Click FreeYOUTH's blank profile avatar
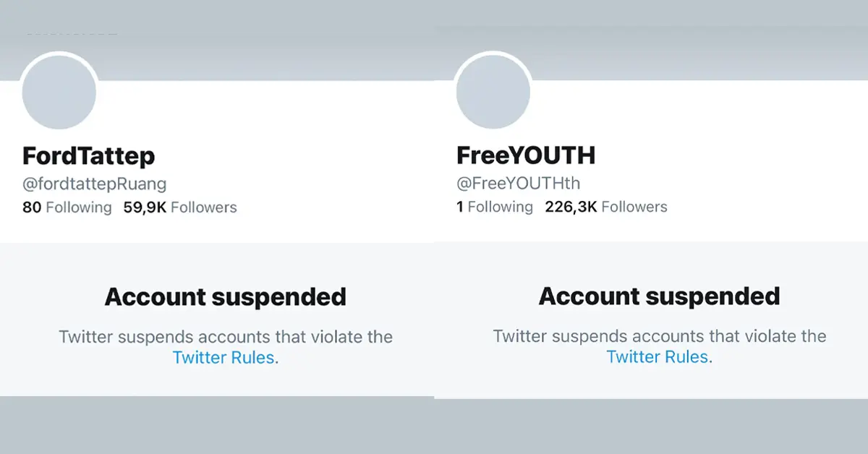The height and width of the screenshot is (454, 868). pyautogui.click(x=493, y=93)
